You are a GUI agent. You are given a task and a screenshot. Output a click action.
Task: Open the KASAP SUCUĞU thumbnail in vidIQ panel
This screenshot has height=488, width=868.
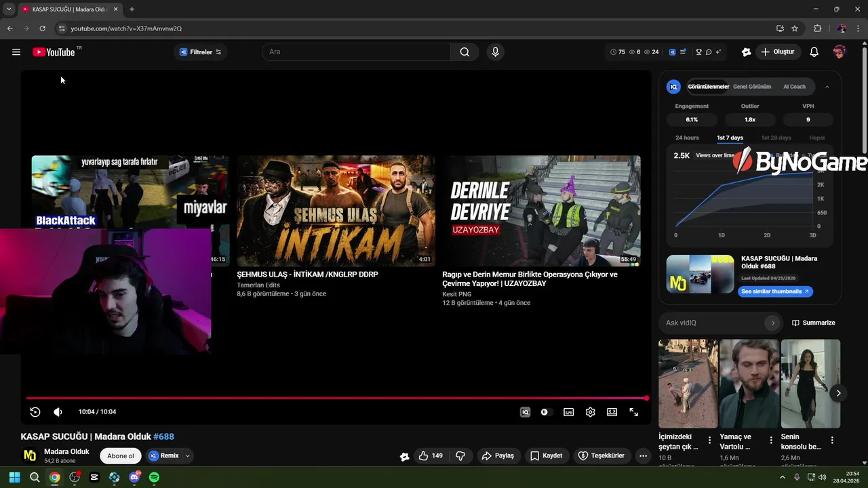(x=700, y=274)
